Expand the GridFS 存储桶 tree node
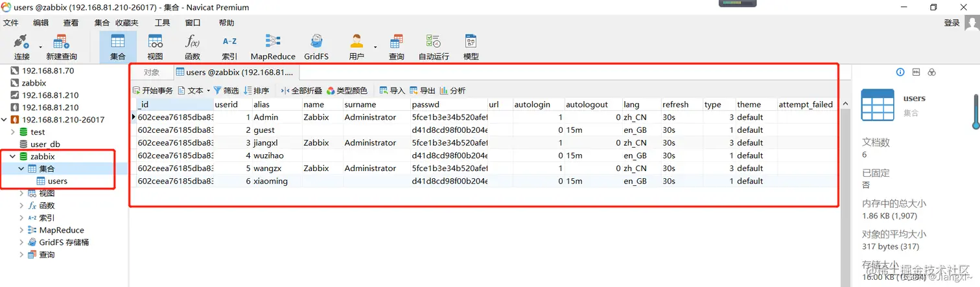Screen dimensions: 980x287 tap(21, 242)
